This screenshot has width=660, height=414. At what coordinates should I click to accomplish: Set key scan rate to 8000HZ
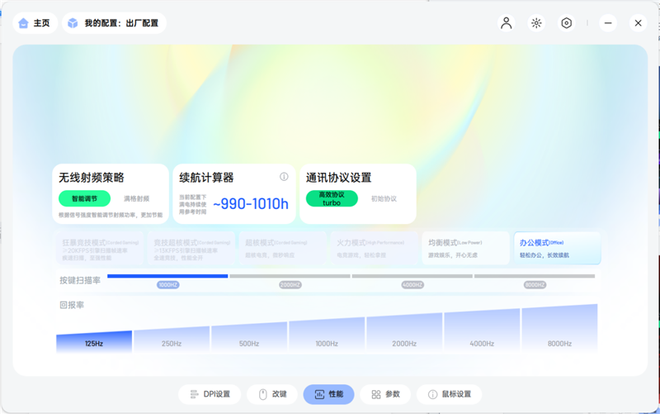[535, 285]
